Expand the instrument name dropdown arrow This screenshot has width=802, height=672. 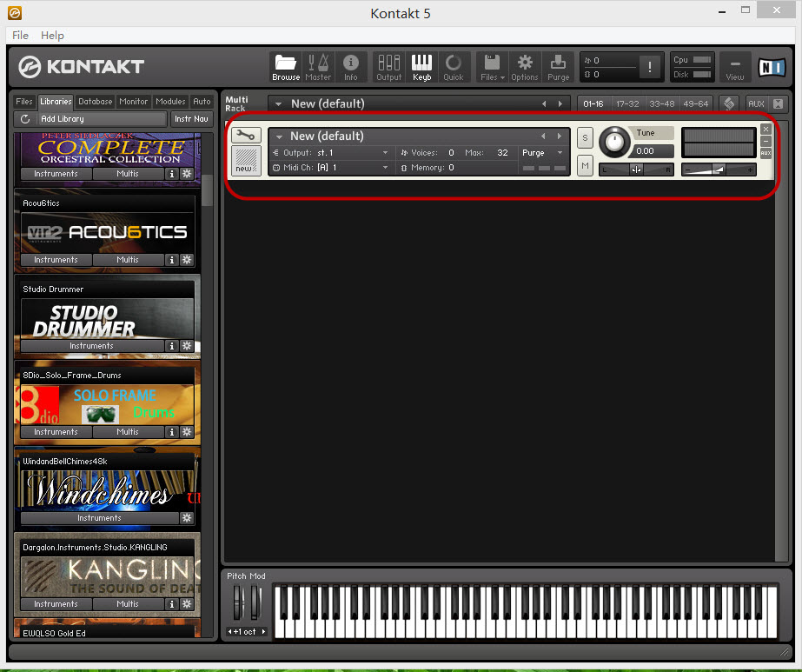click(x=279, y=136)
